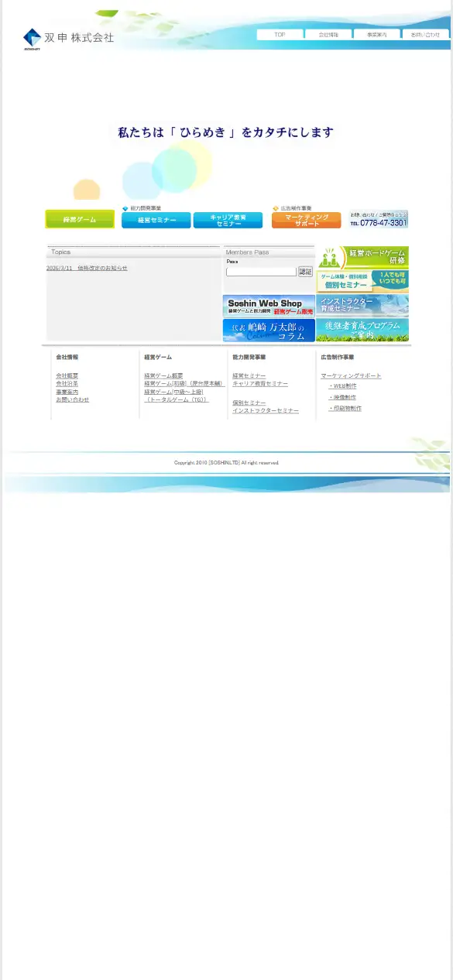Click the TEL 0778-47-3301 contact banner
Screen dimensions: 453x980
[378, 219]
